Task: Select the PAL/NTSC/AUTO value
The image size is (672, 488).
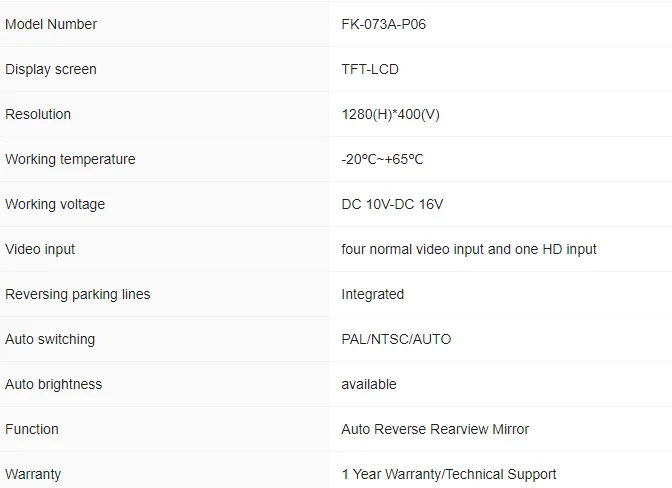Action: 396,339
